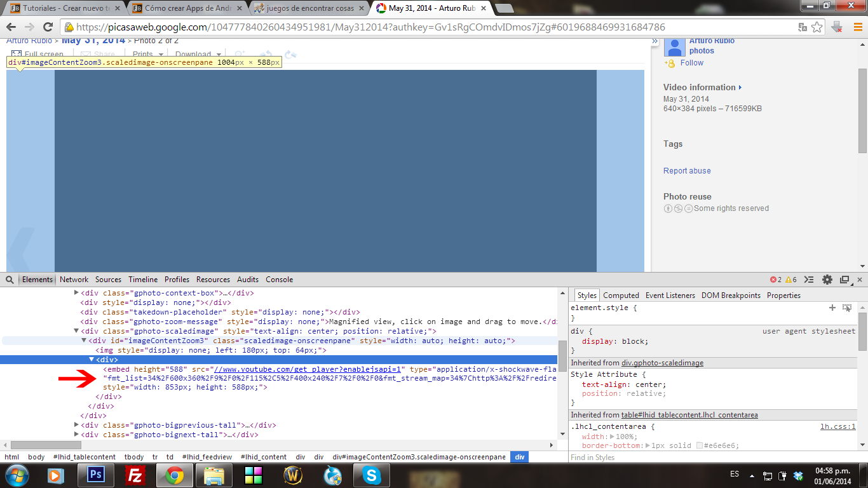The image size is (868, 488).
Task: Select the DOM Breakpoints tab
Action: pos(731,295)
